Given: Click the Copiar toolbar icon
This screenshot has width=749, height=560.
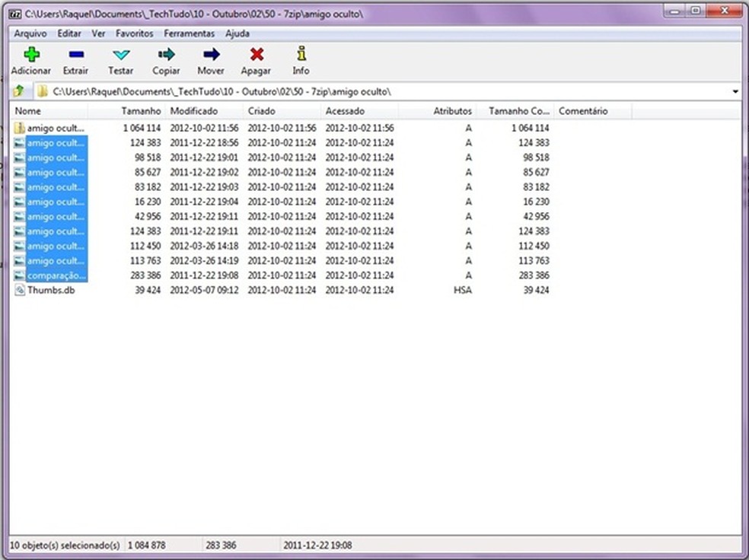Looking at the screenshot, I should tap(166, 55).
